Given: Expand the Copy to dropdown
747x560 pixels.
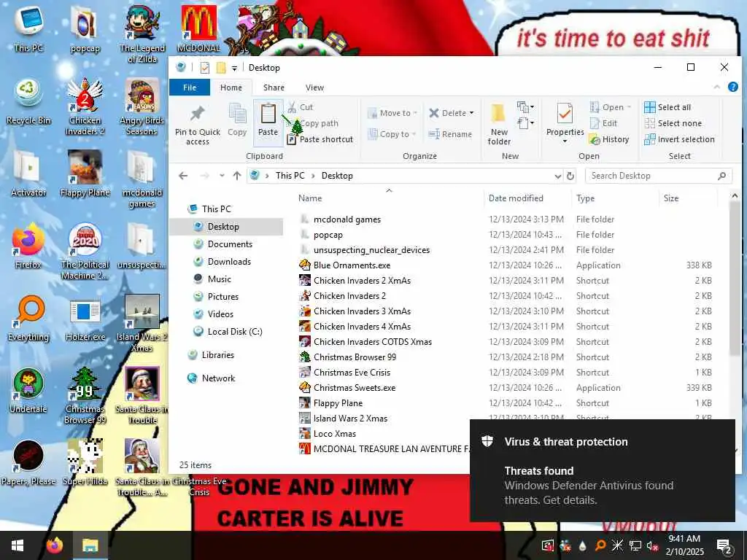Looking at the screenshot, I should (414, 134).
